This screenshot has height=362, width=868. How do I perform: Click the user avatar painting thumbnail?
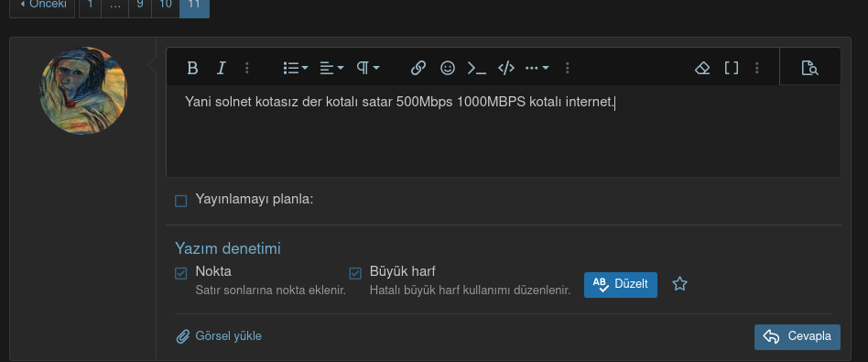[x=83, y=91]
